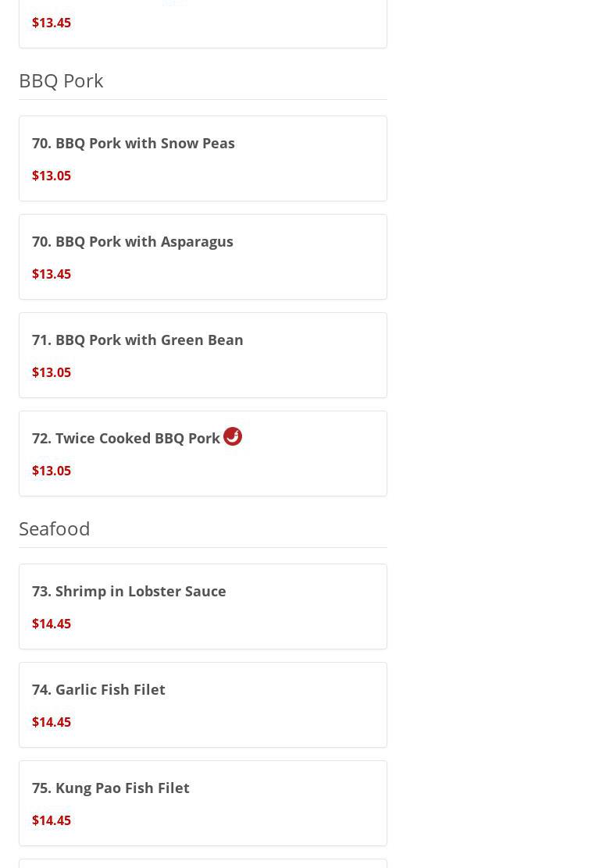Click $13.05 price under Twice Cooked BBQ Pork
Viewport: 613px width, 868px height.
click(x=52, y=471)
